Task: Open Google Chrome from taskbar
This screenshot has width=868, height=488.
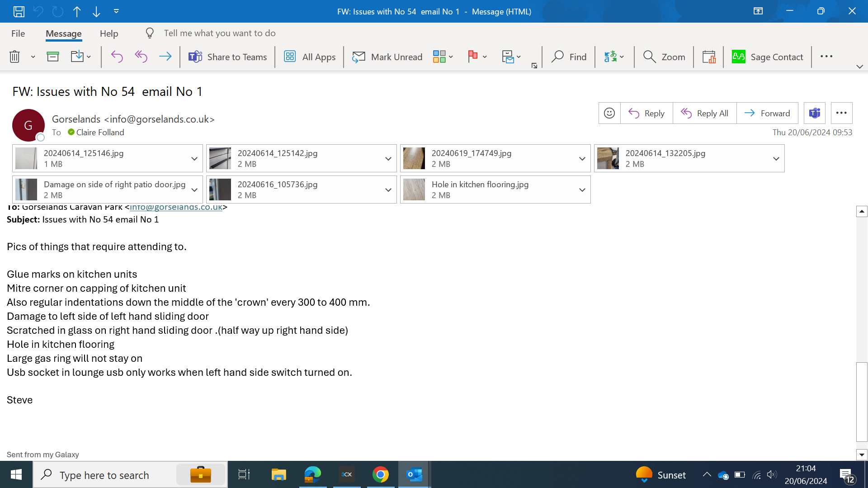Action: [381, 475]
